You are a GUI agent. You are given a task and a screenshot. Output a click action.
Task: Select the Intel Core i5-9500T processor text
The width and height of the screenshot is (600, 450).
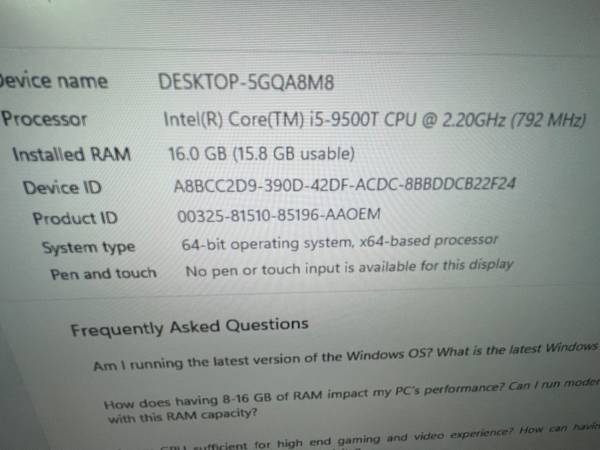coord(375,120)
